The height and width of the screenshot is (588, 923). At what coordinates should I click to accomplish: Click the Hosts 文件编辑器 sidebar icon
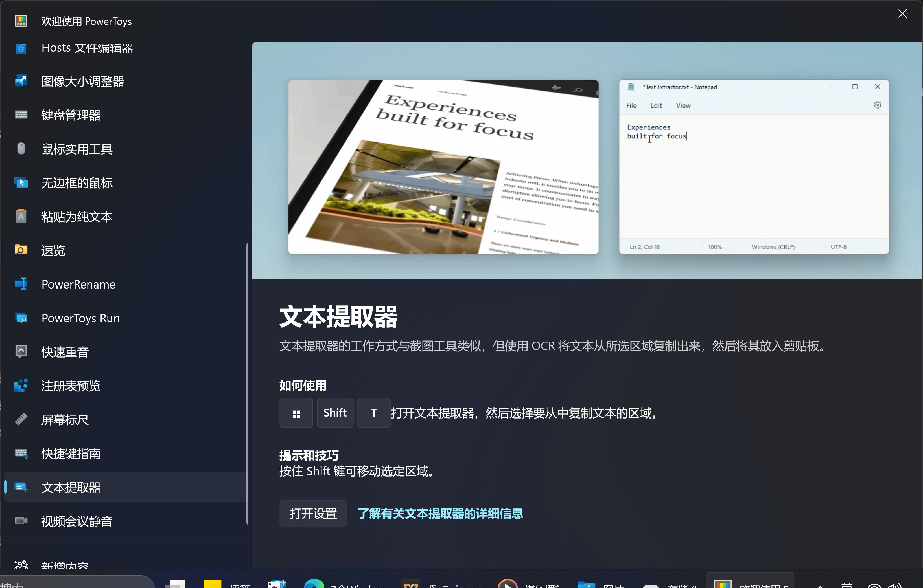[21, 49]
